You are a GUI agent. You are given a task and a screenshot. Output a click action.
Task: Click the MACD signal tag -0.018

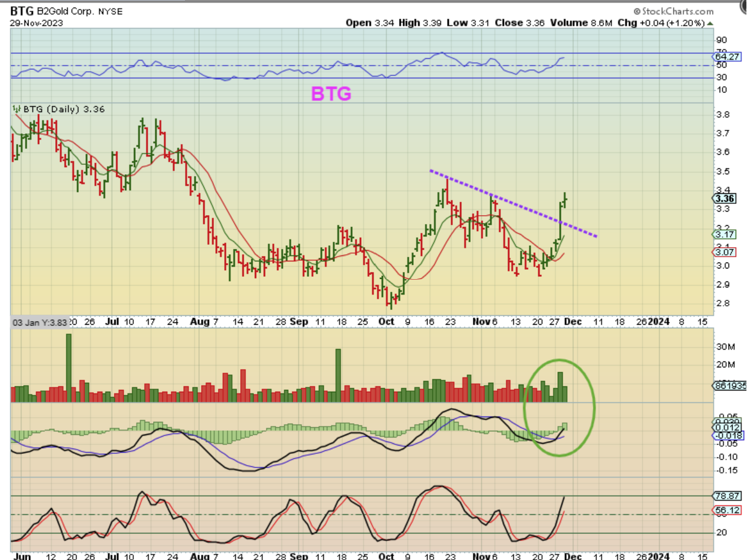pyautogui.click(x=726, y=436)
